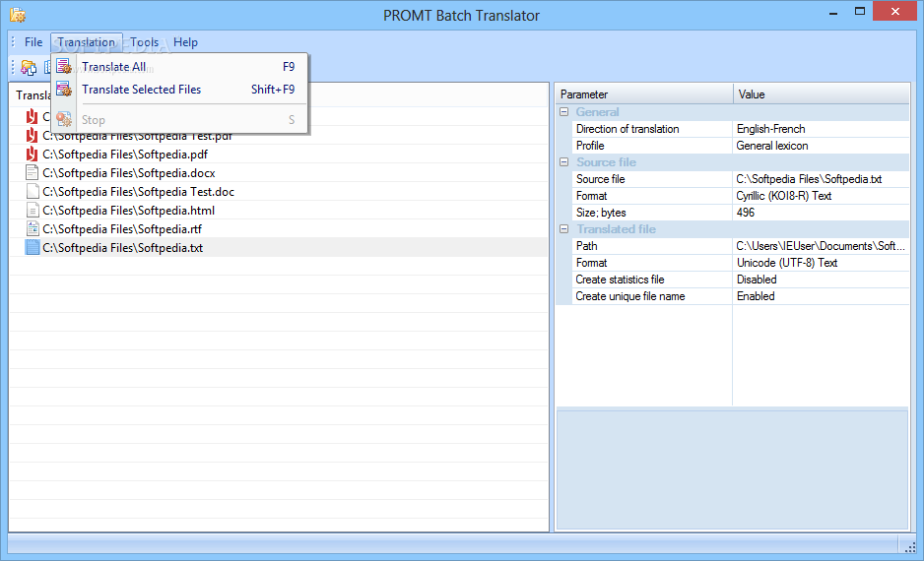This screenshot has width=924, height=561.
Task: Click the PDF icon beside Softpedia.pdf
Action: click(32, 155)
